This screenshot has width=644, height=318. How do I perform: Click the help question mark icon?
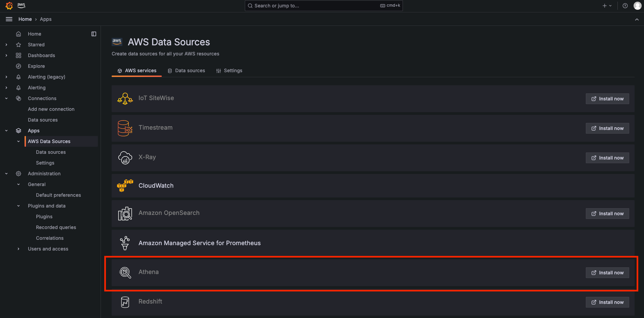(625, 6)
